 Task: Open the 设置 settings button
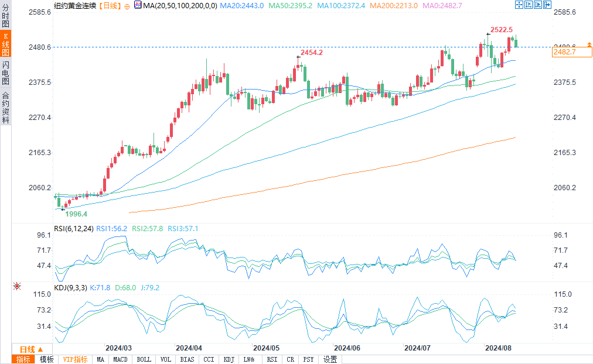[x=330, y=359]
